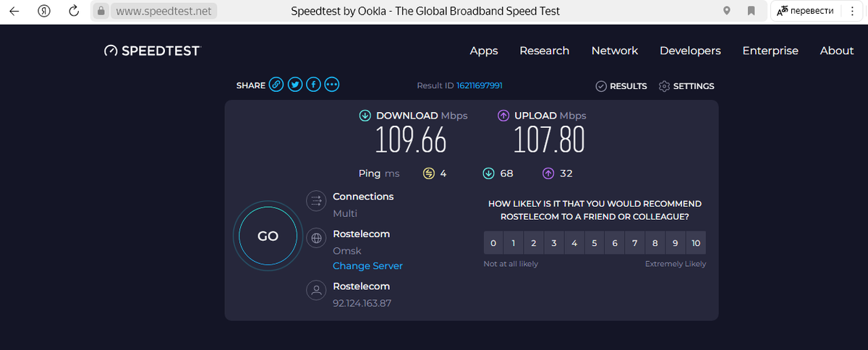Viewport: 868px width, 350px height.
Task: Click the Ping ms label
Action: coord(379,174)
